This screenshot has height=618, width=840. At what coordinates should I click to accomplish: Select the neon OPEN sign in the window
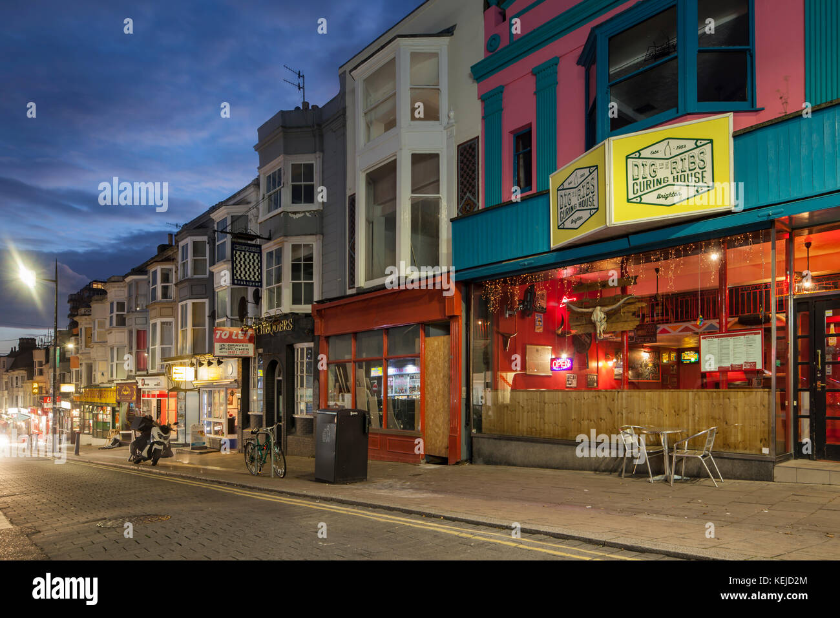pos(561,363)
